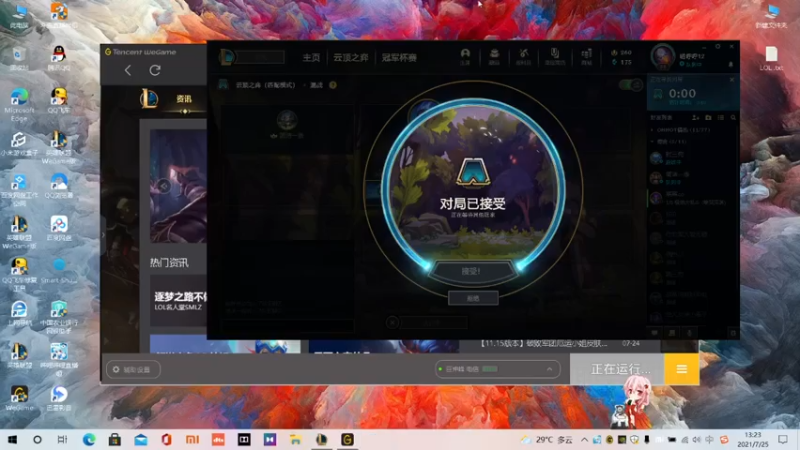Open the 资讯 tab in WeGame
The width and height of the screenshot is (800, 450).
click(184, 99)
